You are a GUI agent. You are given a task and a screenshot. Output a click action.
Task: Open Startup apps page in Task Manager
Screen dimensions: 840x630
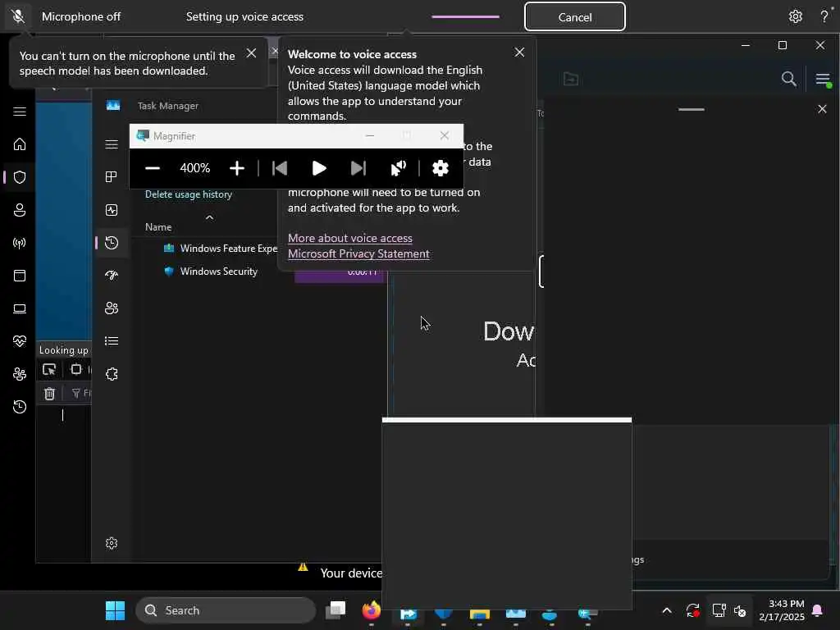click(112, 276)
